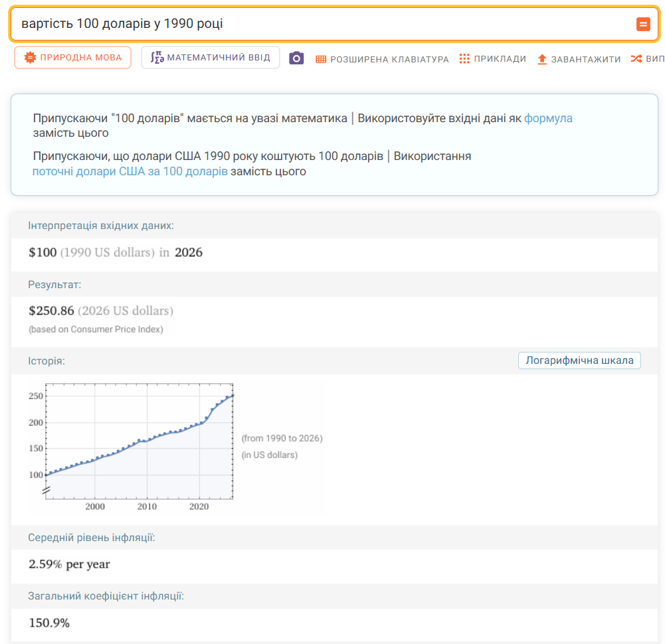Click the shuffle random-query icon
Image resolution: width=665 pixels, height=644 pixels.
[x=636, y=59]
